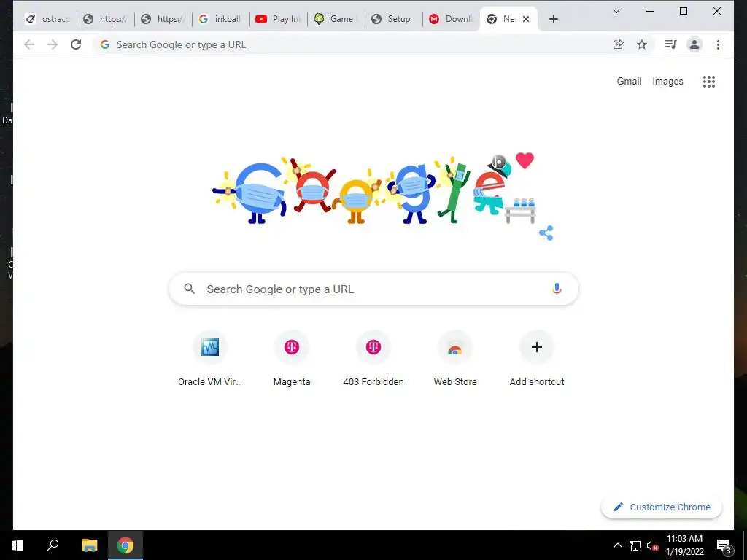747x560 pixels.
Task: Open the Chrome profile avatar
Action: pyautogui.click(x=694, y=44)
